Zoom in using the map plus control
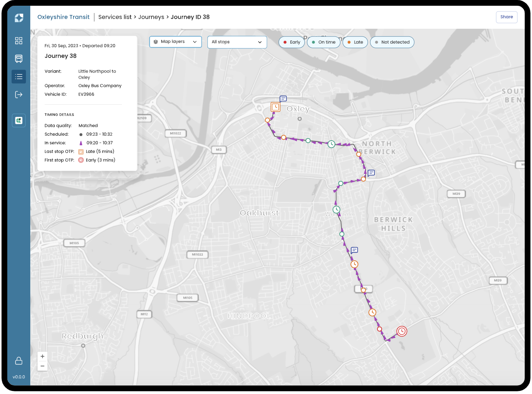The image size is (532, 394). pos(42,356)
